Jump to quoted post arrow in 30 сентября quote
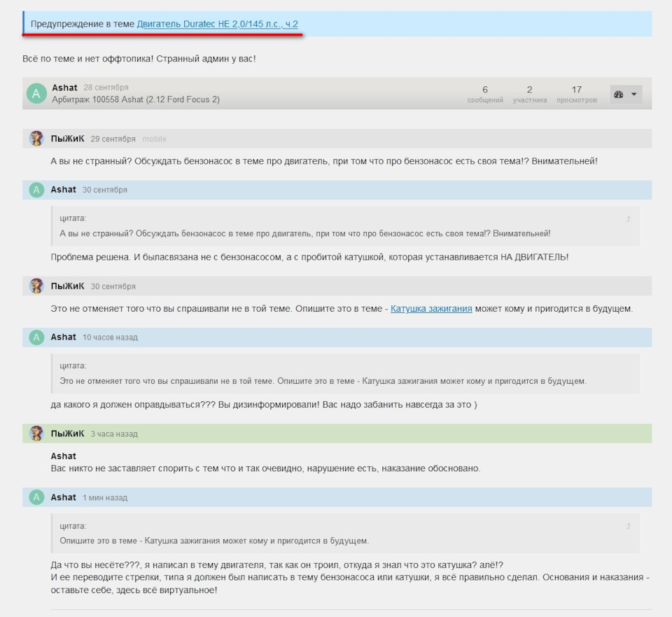 628,219
